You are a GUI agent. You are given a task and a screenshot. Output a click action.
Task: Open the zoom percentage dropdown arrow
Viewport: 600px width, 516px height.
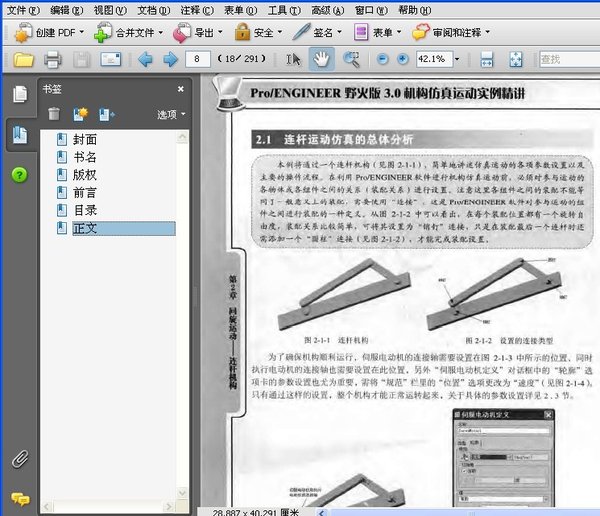(x=457, y=59)
